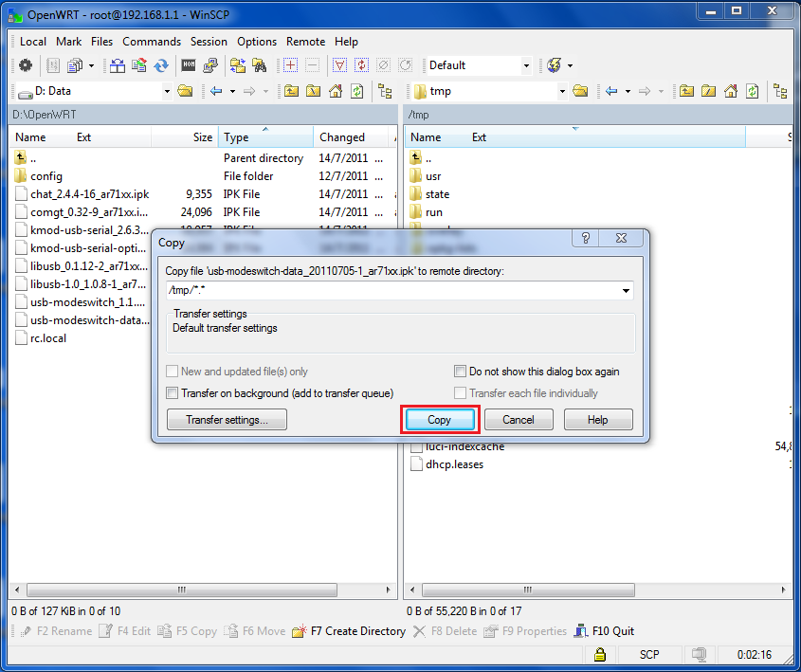Screen dimensions: 801x672
Task: Click the Help button in Copy dialog
Action: (x=598, y=420)
